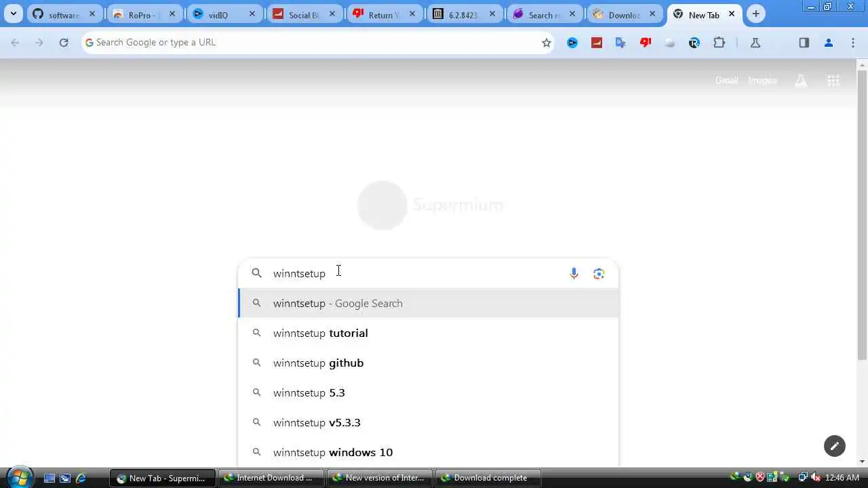
Task: Open the Images link
Action: [762, 80]
